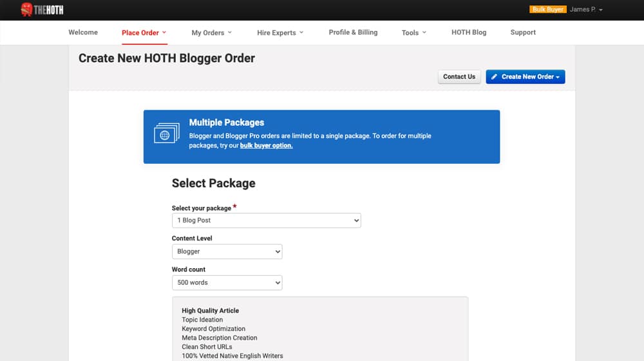Click the Clean Short URLs line
Screen dimensions: 644x361
[207, 347]
